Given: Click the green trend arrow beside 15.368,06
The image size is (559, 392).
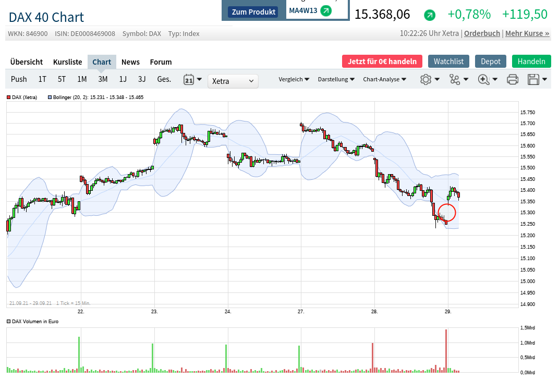Looking at the screenshot, I should tap(430, 15).
